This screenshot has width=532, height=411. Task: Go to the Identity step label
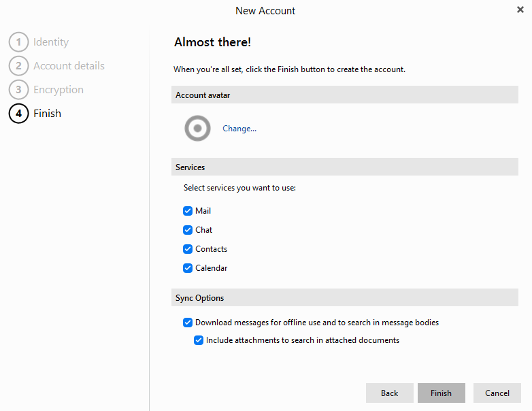click(x=51, y=42)
